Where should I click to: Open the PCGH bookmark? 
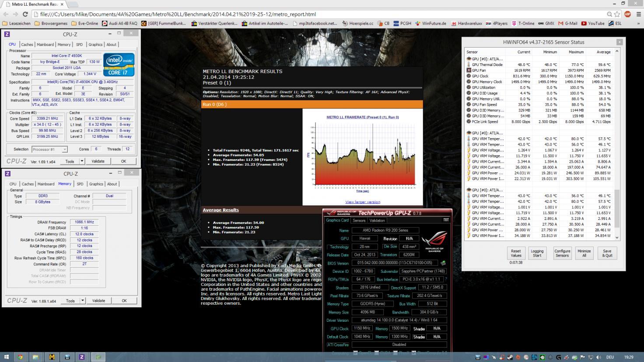point(402,23)
